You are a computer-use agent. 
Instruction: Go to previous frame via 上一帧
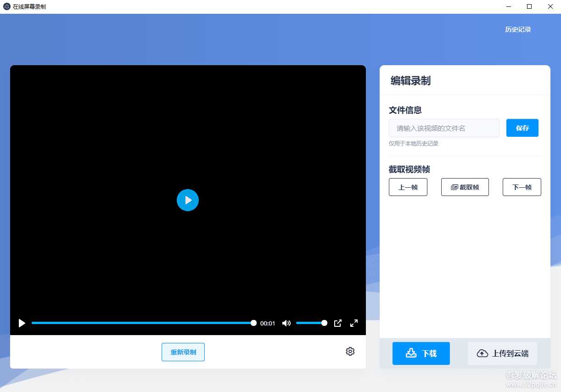click(x=408, y=187)
